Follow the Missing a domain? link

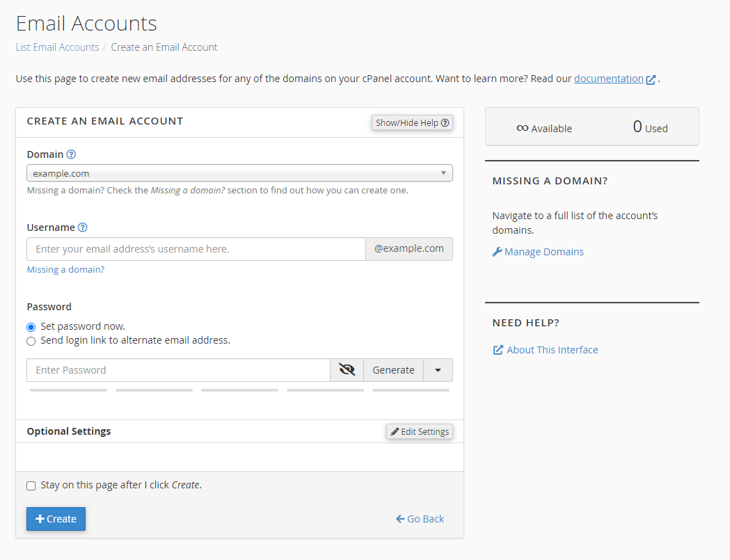coord(65,269)
